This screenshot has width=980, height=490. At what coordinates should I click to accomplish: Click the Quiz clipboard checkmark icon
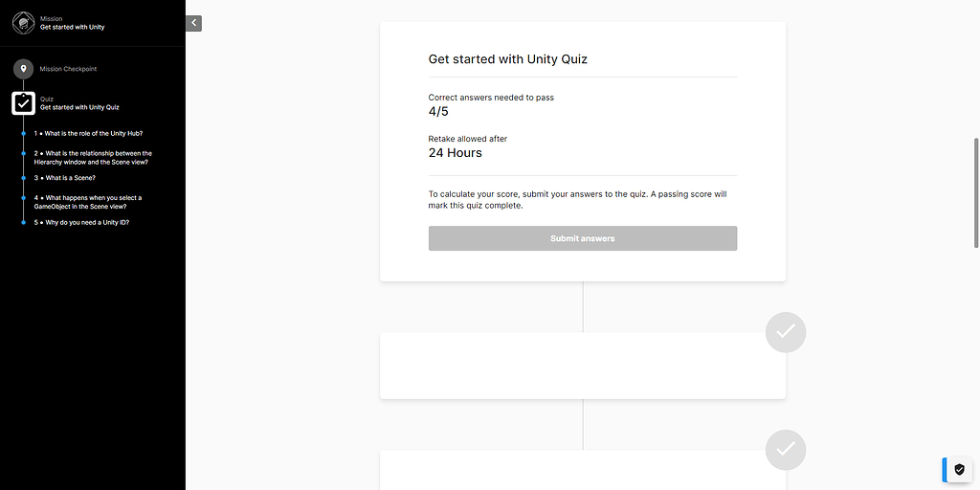24,102
